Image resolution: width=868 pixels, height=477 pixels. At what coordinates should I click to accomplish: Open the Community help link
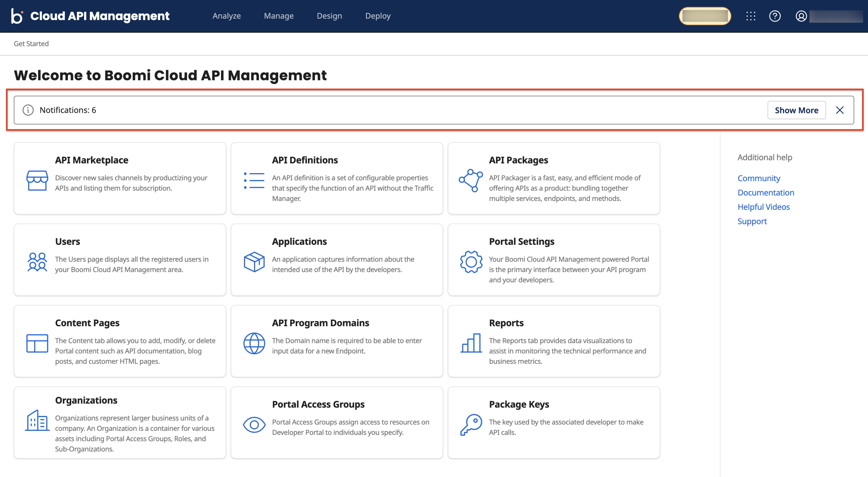758,178
